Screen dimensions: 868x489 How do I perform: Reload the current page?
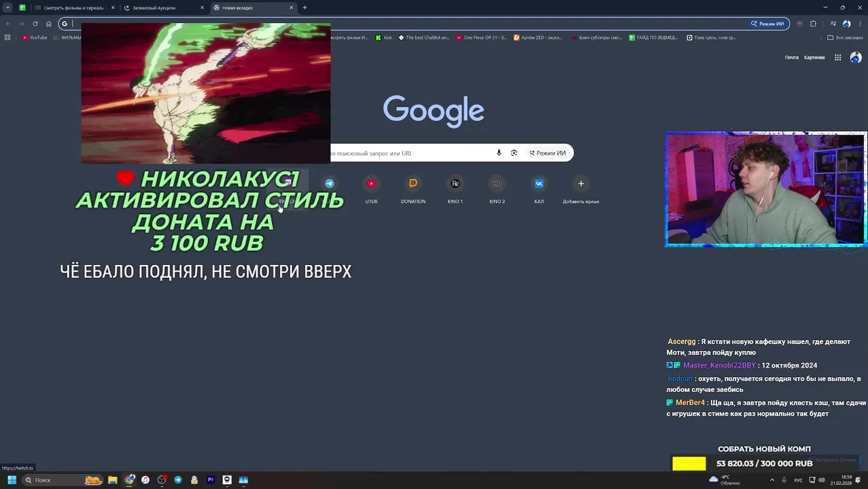point(35,24)
